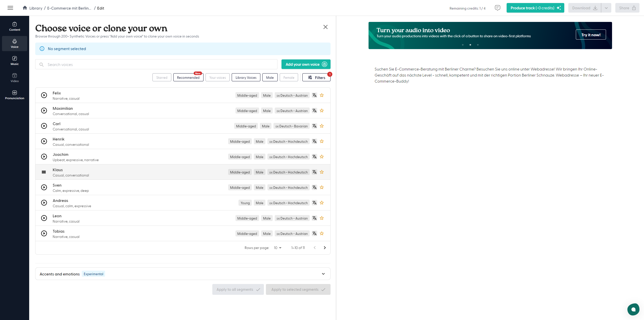Close the voice chooser panel

tap(326, 27)
